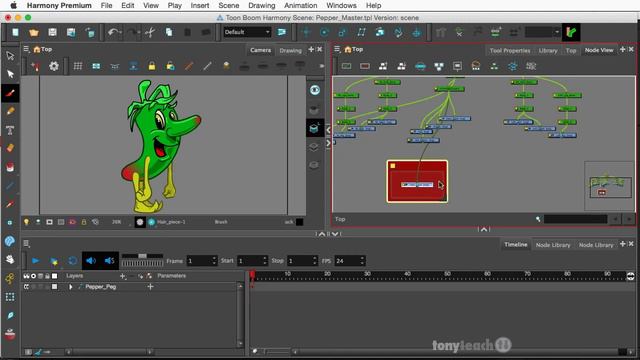640x360 pixels.
Task: Click the yellow lock icon in the Camera toolbar
Action: pyautogui.click(x=152, y=66)
